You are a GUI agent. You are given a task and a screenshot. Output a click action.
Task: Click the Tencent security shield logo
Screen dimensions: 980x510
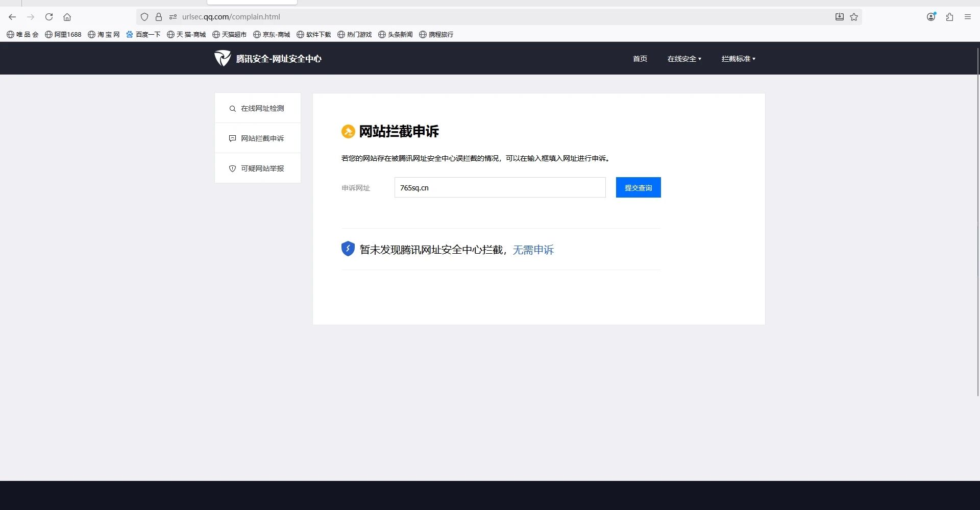(x=223, y=58)
